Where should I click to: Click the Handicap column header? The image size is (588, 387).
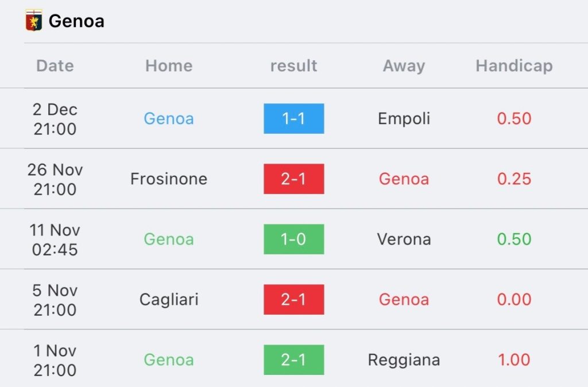click(514, 66)
